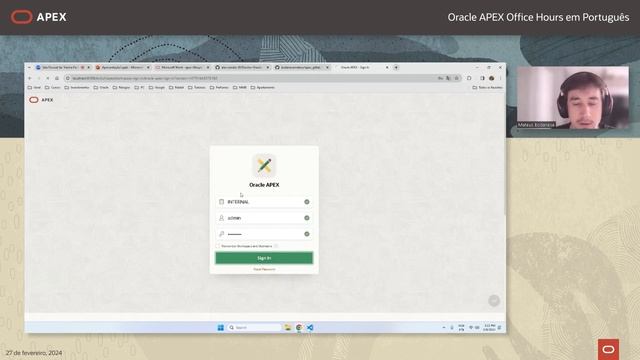This screenshot has height=360, width=640.
Task: Open the browser extensions icon
Action: coord(469,78)
